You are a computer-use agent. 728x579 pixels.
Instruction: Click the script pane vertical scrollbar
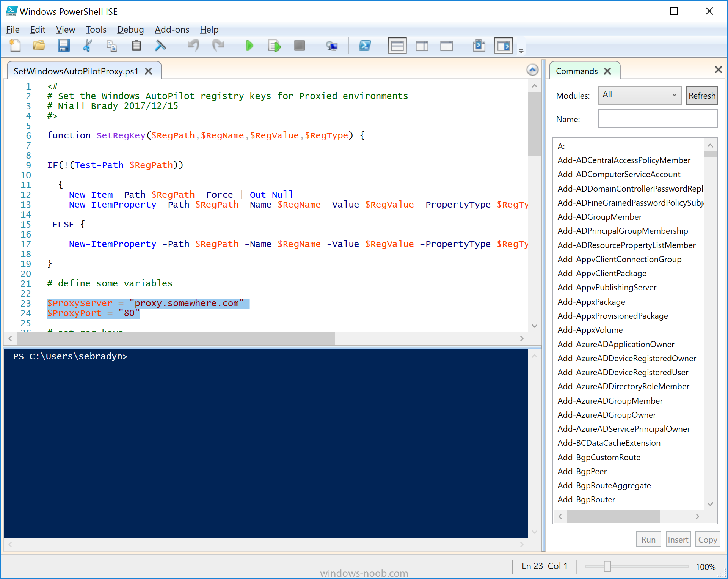(535, 124)
